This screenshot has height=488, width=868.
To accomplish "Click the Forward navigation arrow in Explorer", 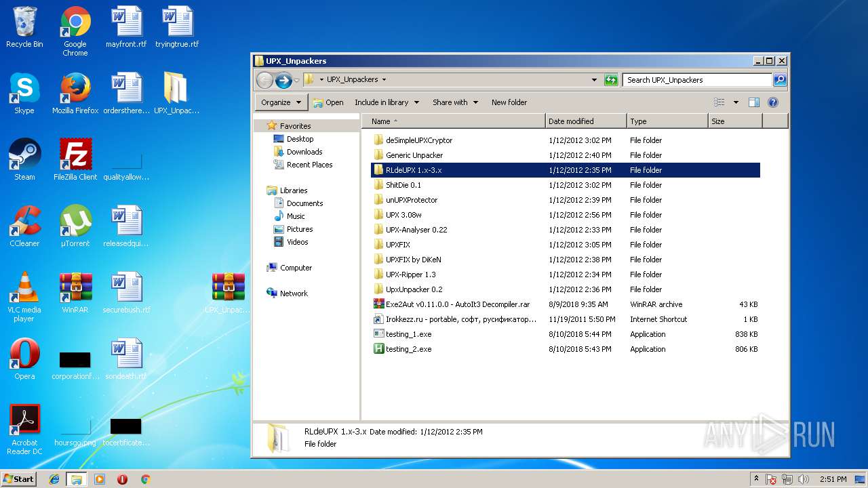I will click(283, 80).
